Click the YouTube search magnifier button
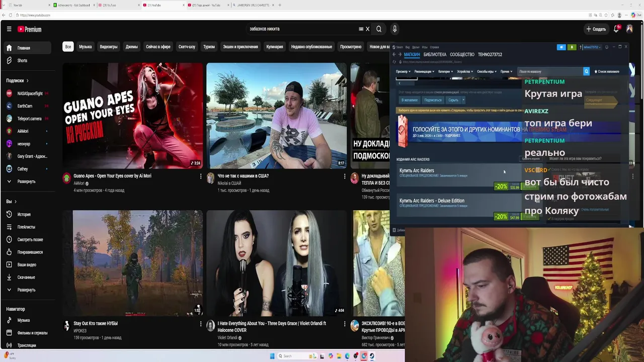Viewport: 644px width, 362px height. 379,29
